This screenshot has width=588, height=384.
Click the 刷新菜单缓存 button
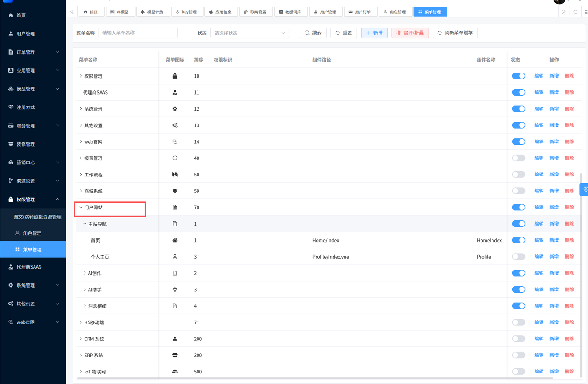[455, 33]
